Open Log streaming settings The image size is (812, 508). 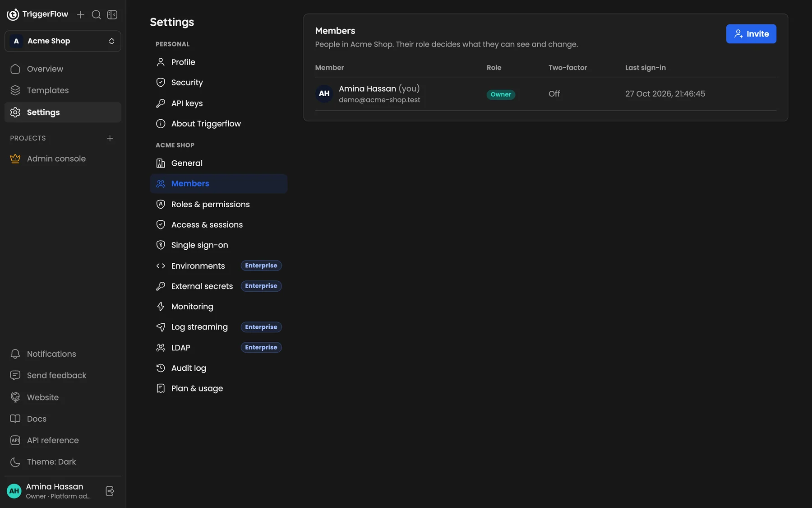[x=219, y=327]
